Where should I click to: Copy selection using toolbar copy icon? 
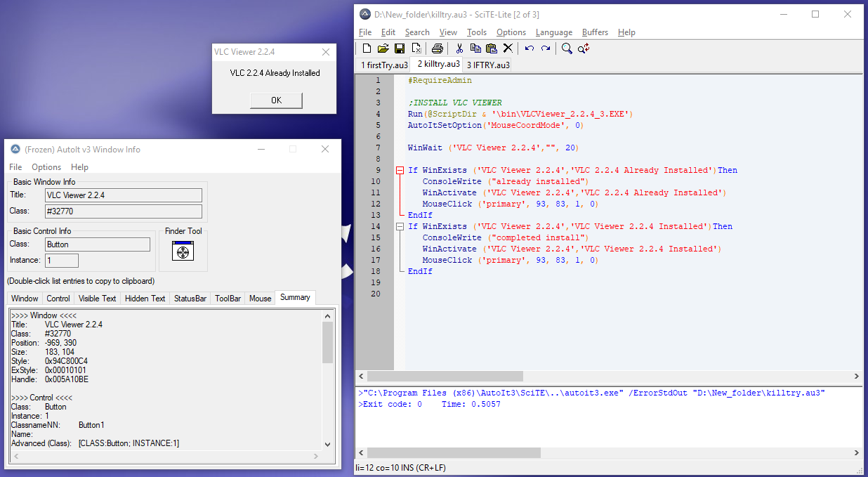475,48
